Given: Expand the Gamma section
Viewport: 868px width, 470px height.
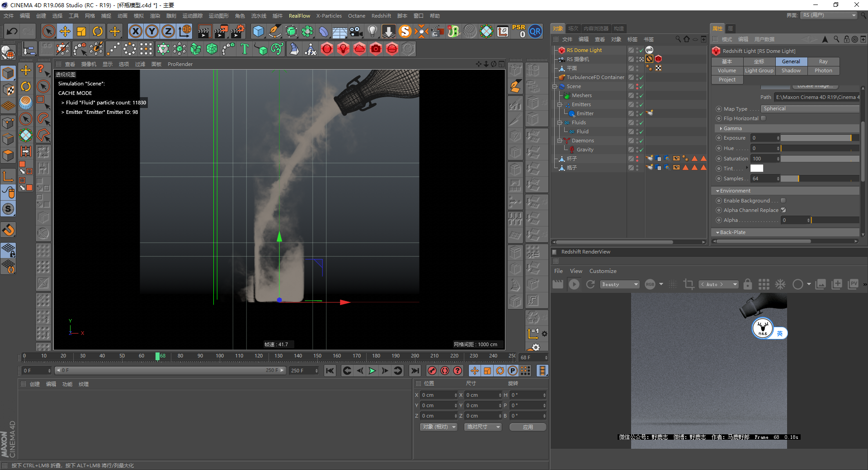Looking at the screenshot, I should (721, 128).
